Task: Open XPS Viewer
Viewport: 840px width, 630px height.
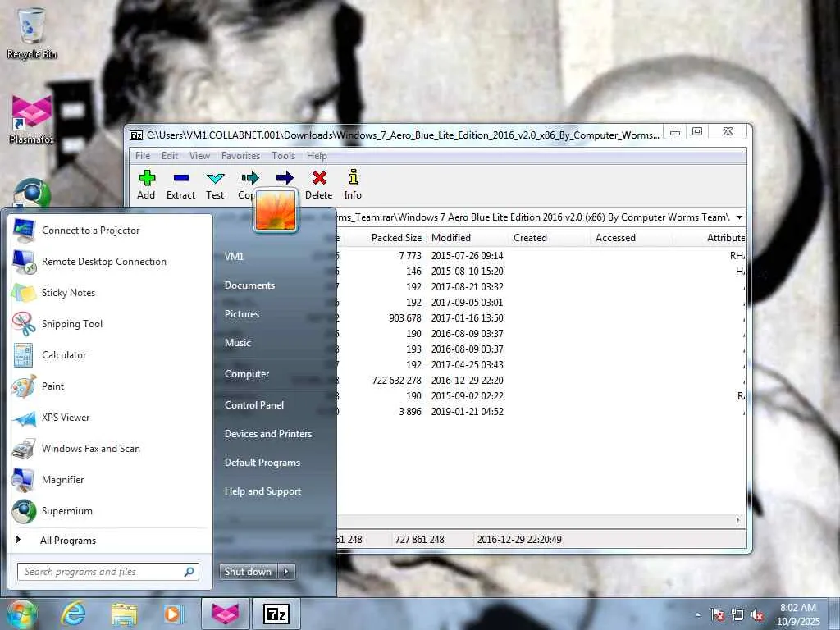Action: [110, 418]
